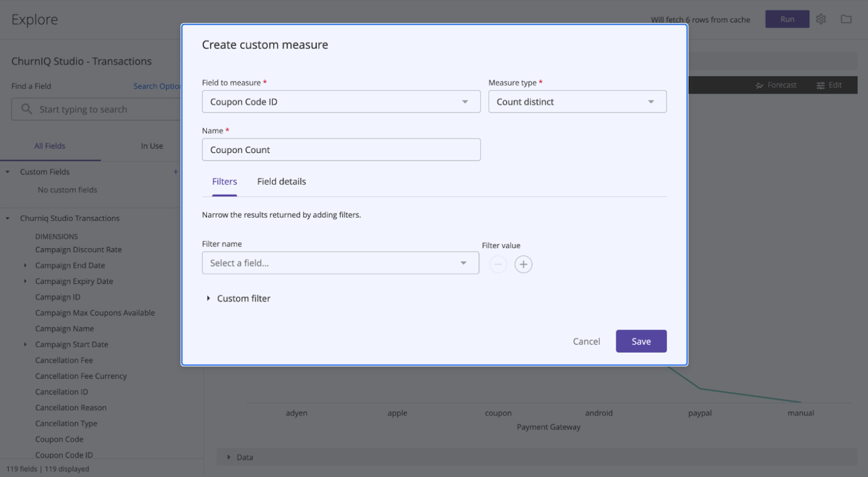Click the Run button
This screenshot has height=477, width=868.
click(x=787, y=19)
